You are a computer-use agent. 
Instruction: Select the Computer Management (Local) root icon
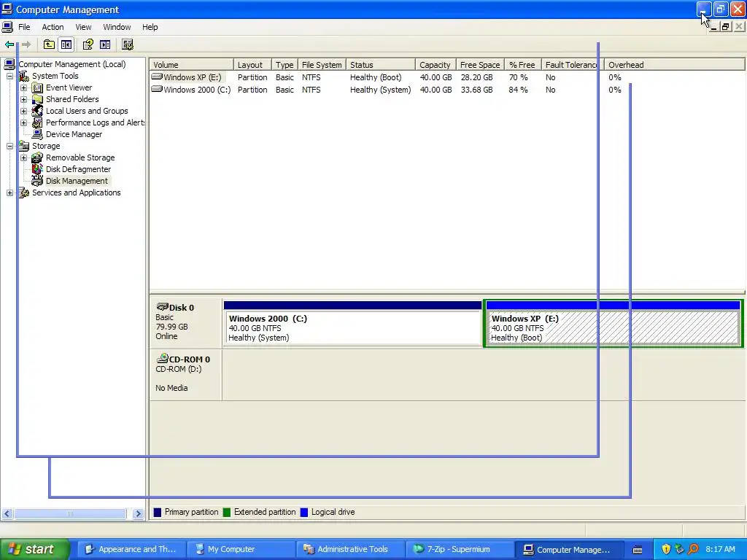click(9, 64)
